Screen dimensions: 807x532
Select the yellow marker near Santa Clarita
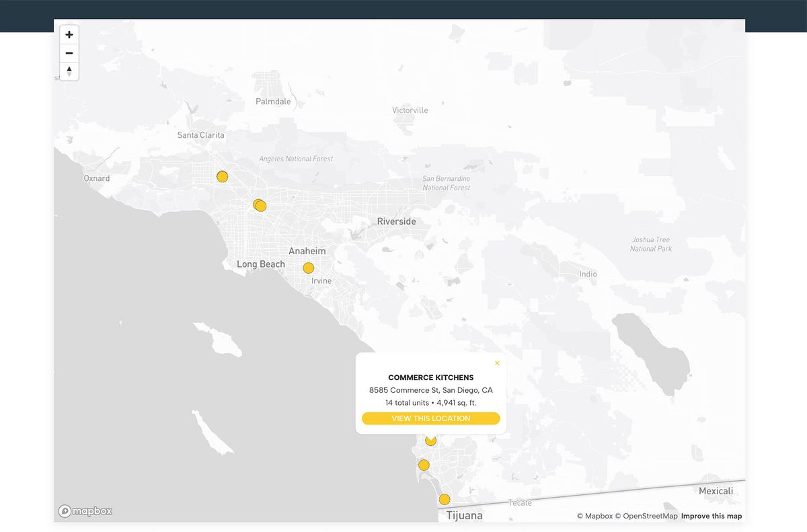[222, 176]
